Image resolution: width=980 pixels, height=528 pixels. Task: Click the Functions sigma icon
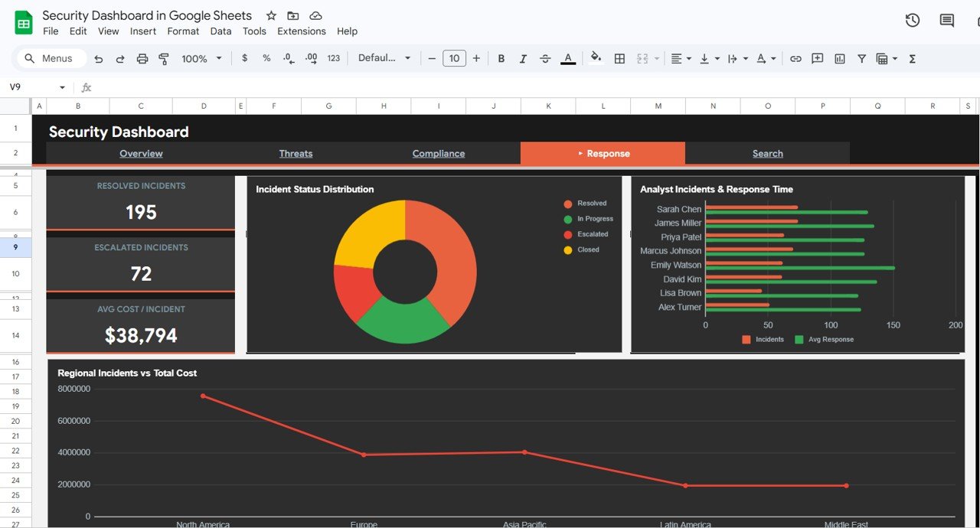[912, 59]
